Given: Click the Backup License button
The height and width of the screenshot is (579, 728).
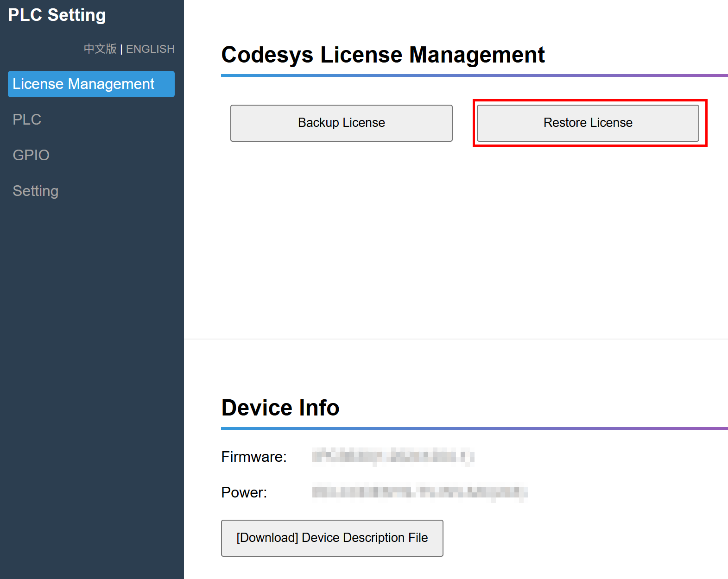Looking at the screenshot, I should coord(341,123).
